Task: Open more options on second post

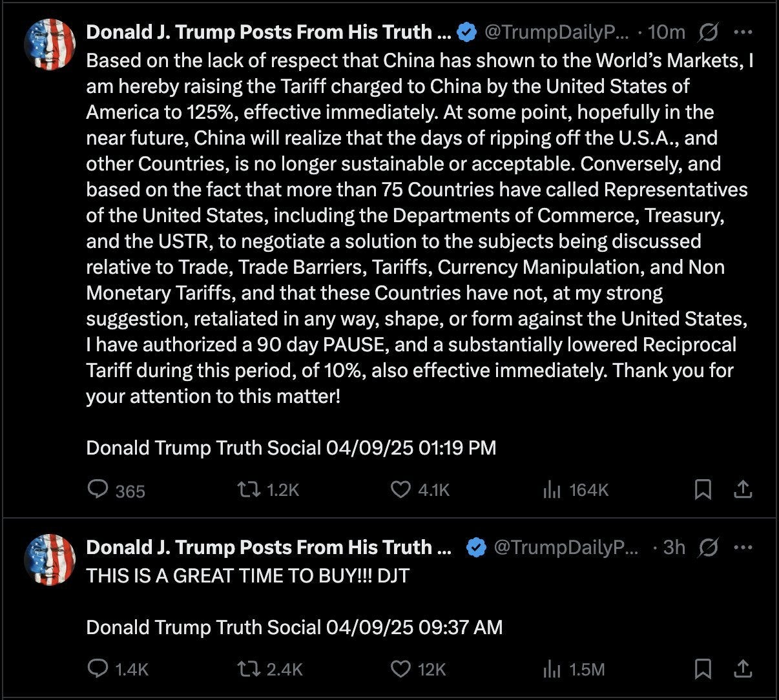Action: pos(743,548)
